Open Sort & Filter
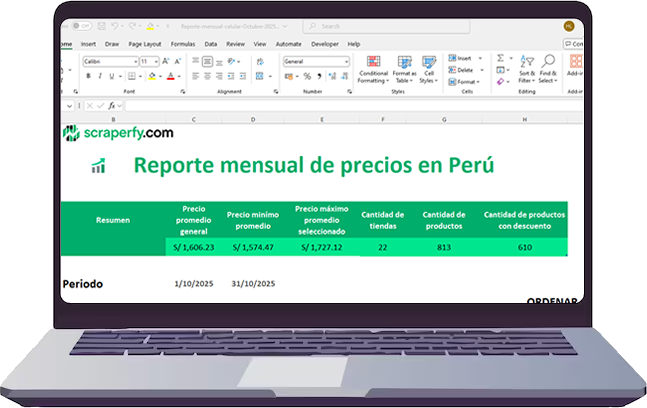 (526, 68)
